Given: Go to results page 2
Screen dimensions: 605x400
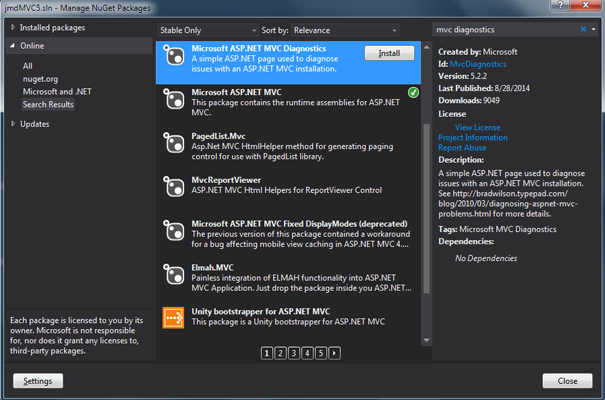Looking at the screenshot, I should point(281,353).
